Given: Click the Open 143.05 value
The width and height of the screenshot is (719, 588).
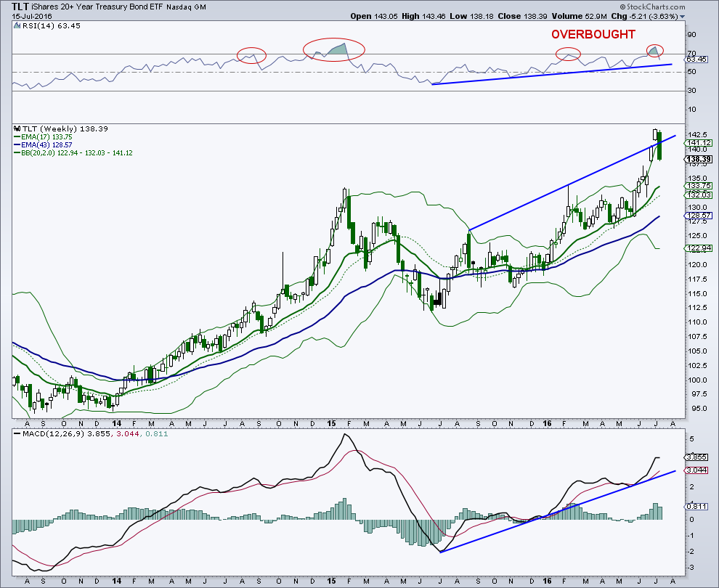Looking at the screenshot, I should click(375, 16).
